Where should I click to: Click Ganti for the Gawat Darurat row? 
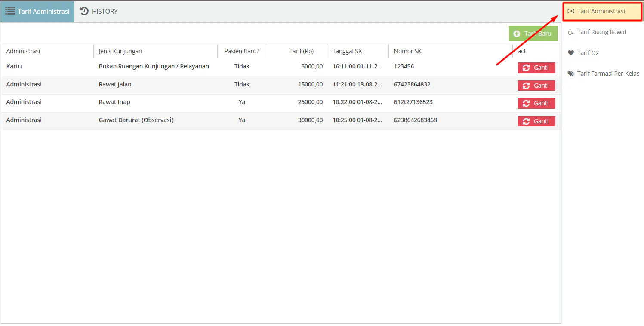point(536,121)
